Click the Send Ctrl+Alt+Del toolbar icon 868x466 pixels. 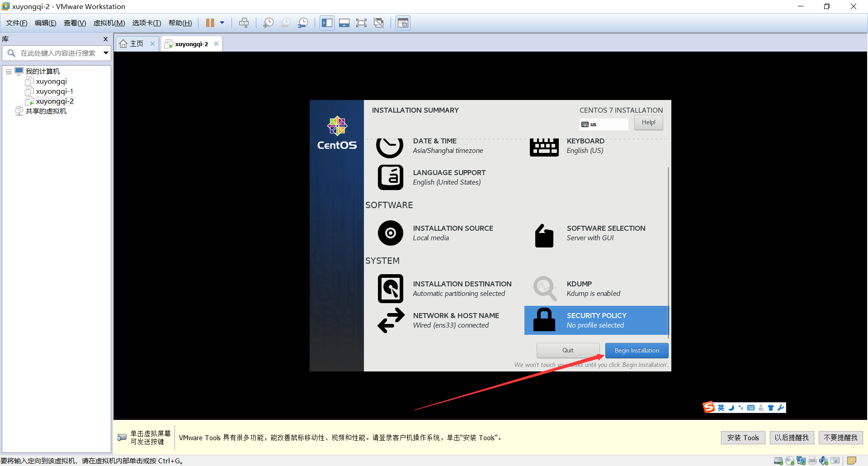244,23
